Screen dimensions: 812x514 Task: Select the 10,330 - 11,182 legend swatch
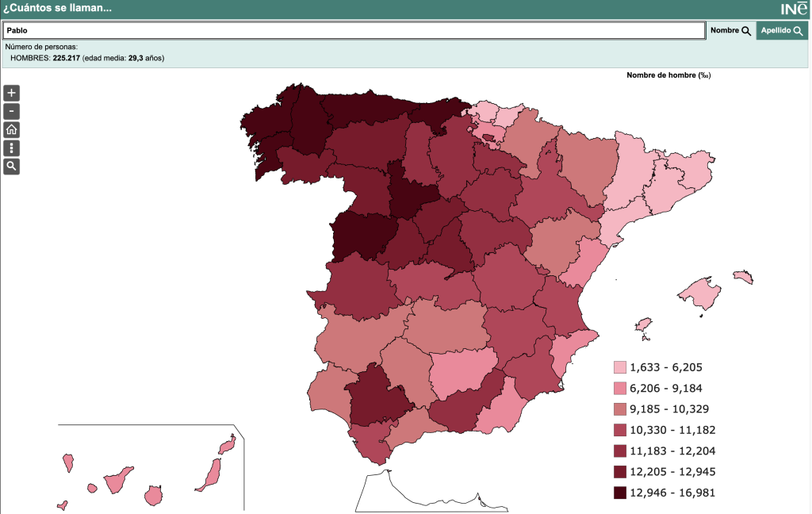pyautogui.click(x=620, y=430)
